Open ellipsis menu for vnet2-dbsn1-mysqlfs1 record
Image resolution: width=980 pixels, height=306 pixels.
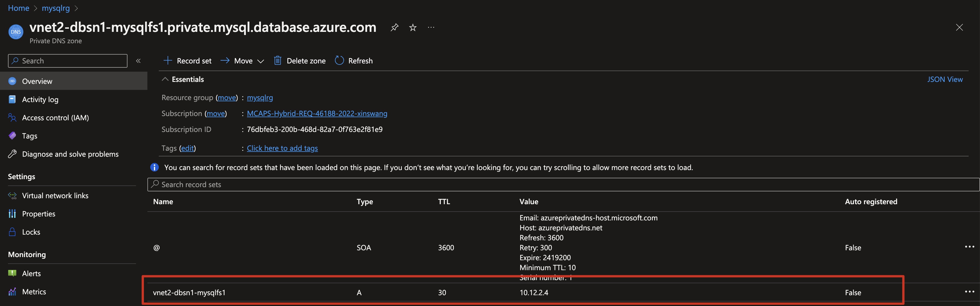pos(969,291)
